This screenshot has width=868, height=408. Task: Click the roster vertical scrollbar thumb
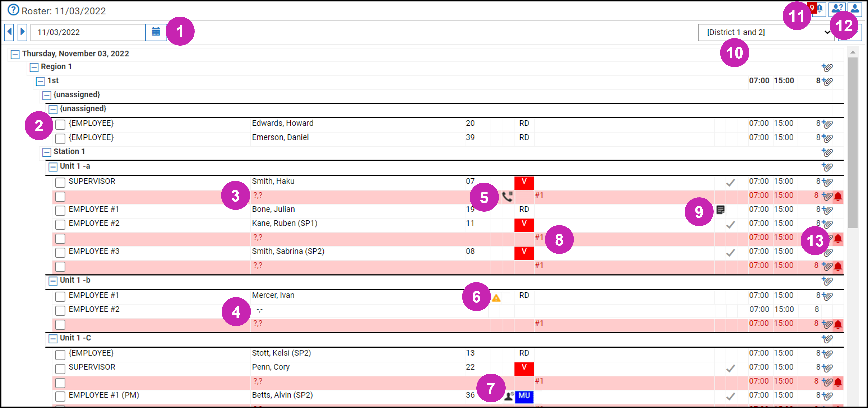[853, 142]
